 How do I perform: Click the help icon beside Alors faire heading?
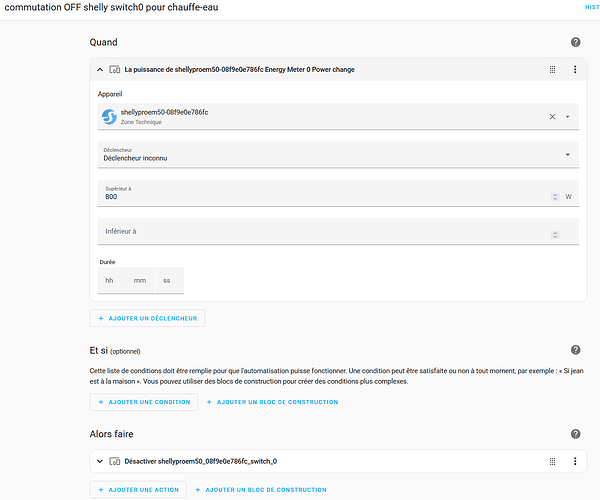pos(575,434)
